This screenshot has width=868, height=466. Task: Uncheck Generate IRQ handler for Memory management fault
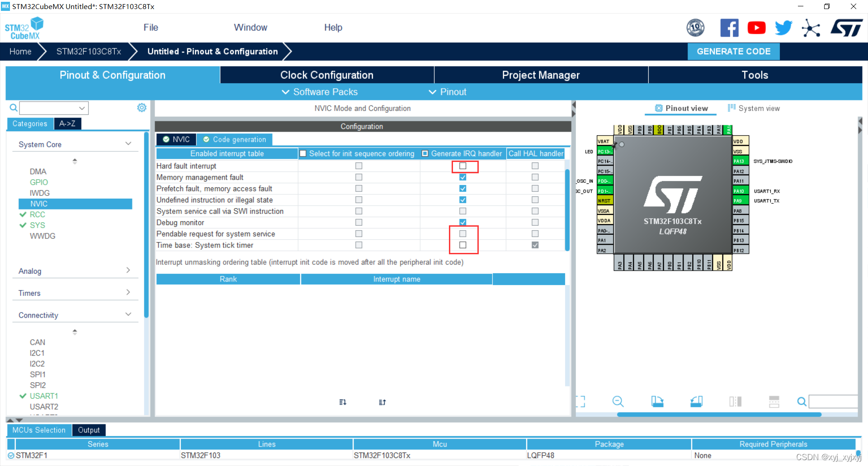pyautogui.click(x=462, y=177)
